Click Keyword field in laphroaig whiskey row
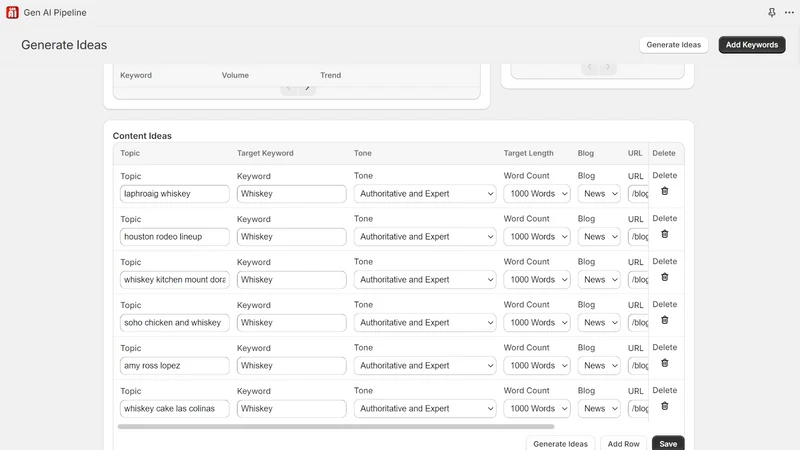The height and width of the screenshot is (450, 800). [291, 194]
